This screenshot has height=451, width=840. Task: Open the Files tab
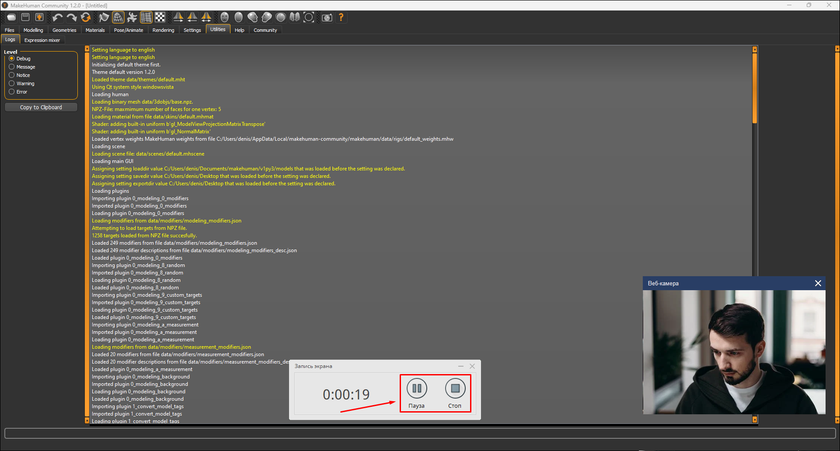point(10,30)
